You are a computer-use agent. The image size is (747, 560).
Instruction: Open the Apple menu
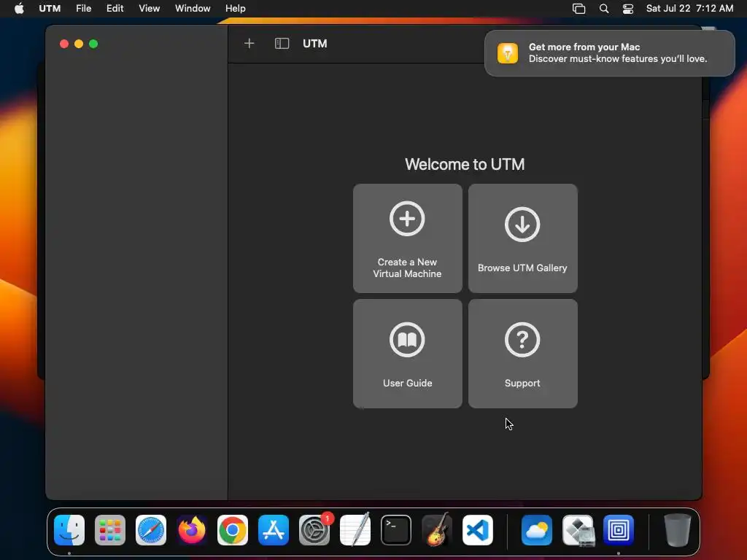[19, 9]
